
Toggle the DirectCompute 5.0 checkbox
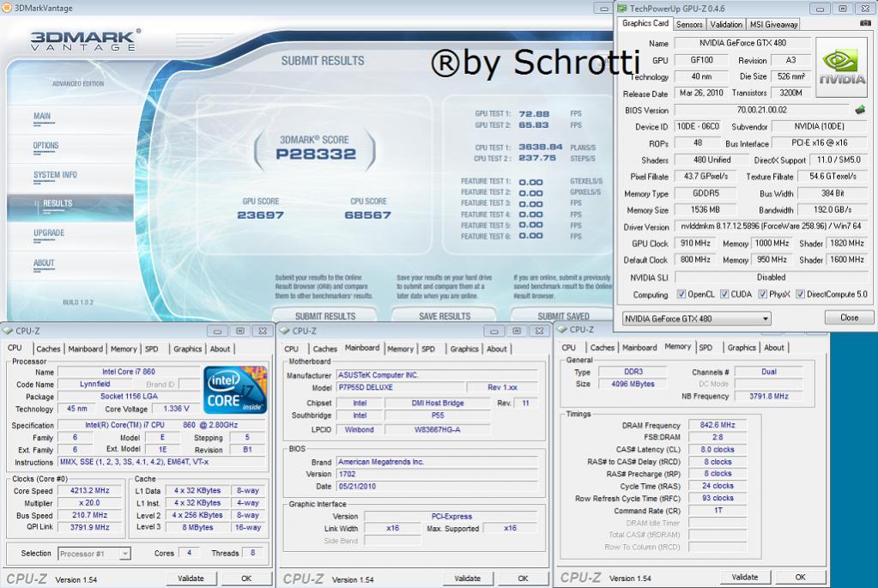coord(800,294)
